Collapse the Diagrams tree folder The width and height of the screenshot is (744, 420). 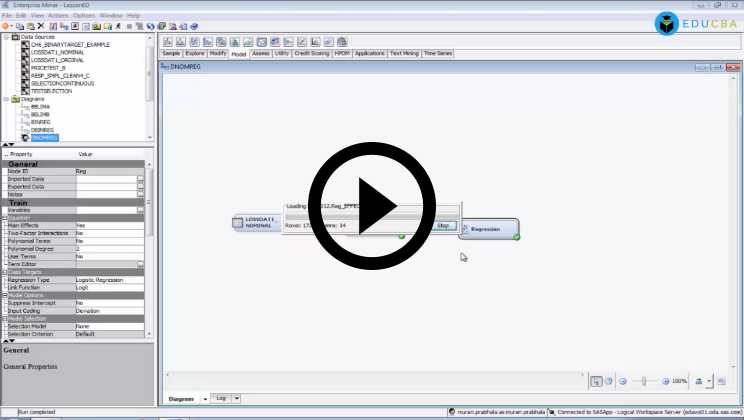[5, 99]
